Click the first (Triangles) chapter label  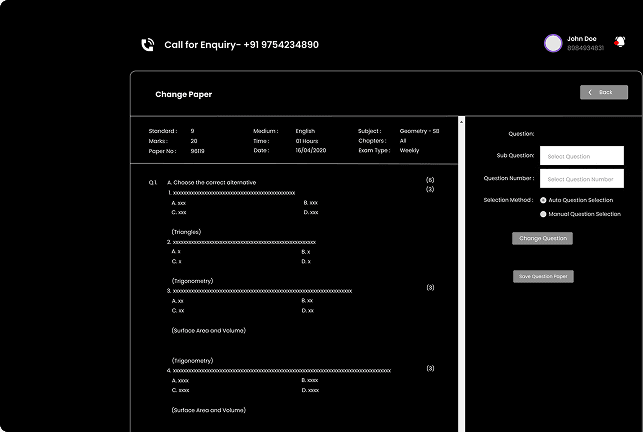point(186,232)
